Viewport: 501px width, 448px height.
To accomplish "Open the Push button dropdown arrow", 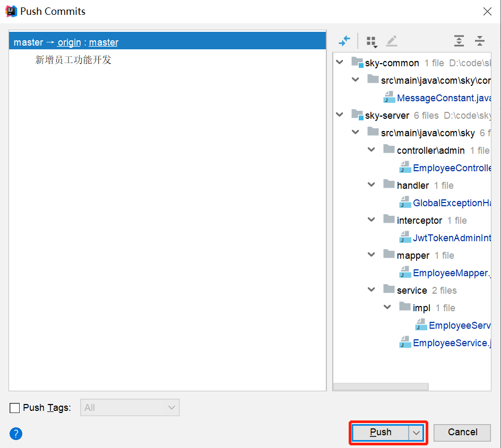I will click(416, 433).
